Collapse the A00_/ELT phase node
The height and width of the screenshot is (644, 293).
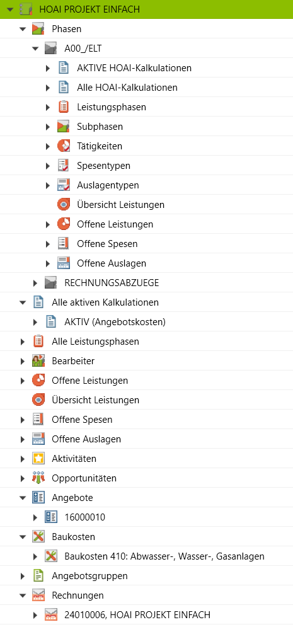click(35, 49)
